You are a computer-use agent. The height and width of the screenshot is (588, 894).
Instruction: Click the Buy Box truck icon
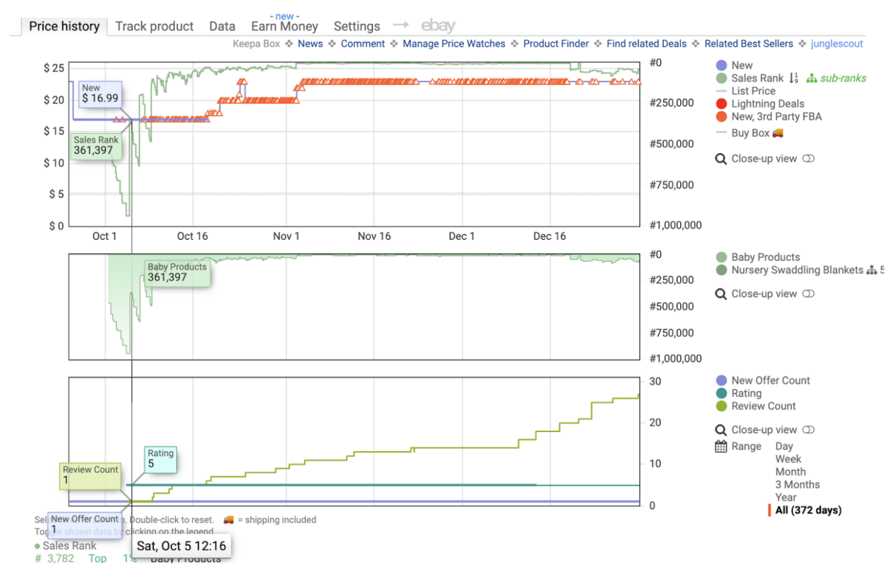[x=778, y=133]
